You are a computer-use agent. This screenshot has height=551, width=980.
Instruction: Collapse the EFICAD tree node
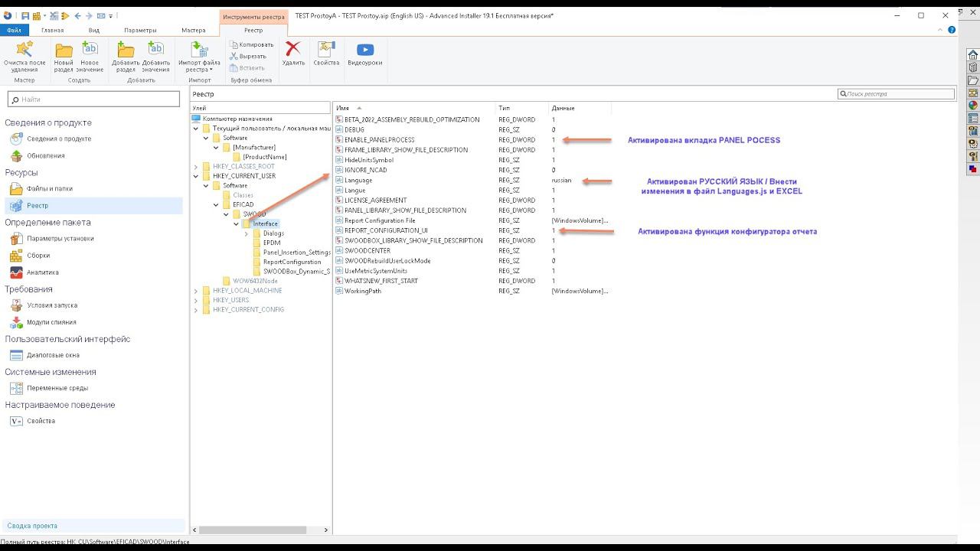(216, 205)
